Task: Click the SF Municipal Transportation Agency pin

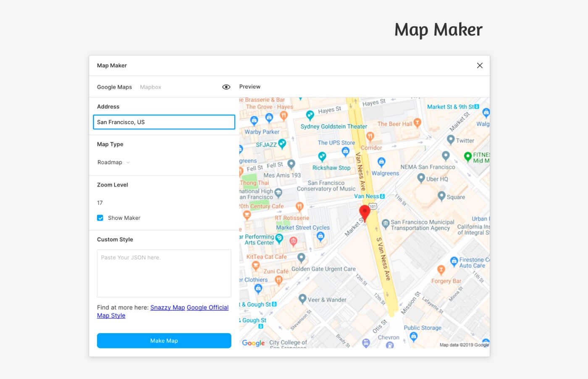Action: (386, 224)
